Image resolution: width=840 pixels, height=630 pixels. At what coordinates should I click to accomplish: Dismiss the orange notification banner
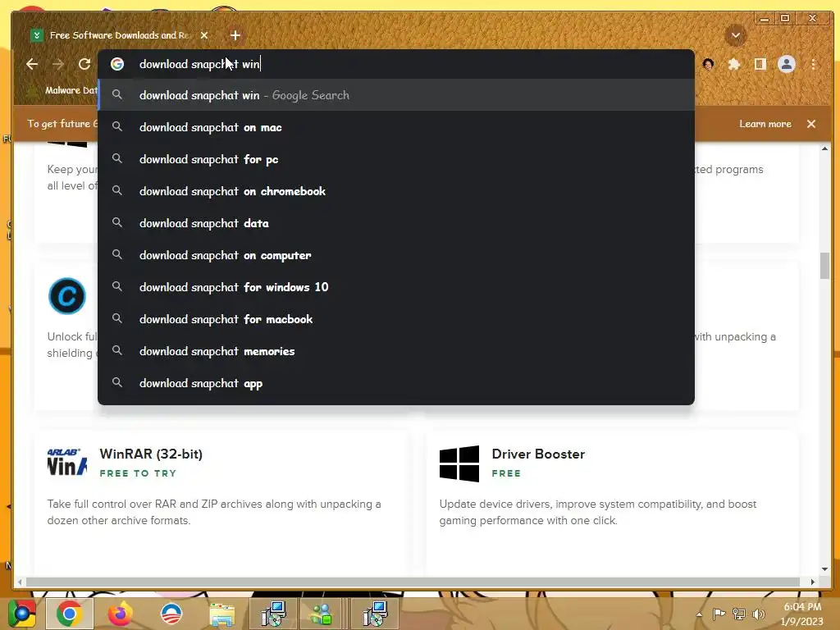[x=811, y=124]
